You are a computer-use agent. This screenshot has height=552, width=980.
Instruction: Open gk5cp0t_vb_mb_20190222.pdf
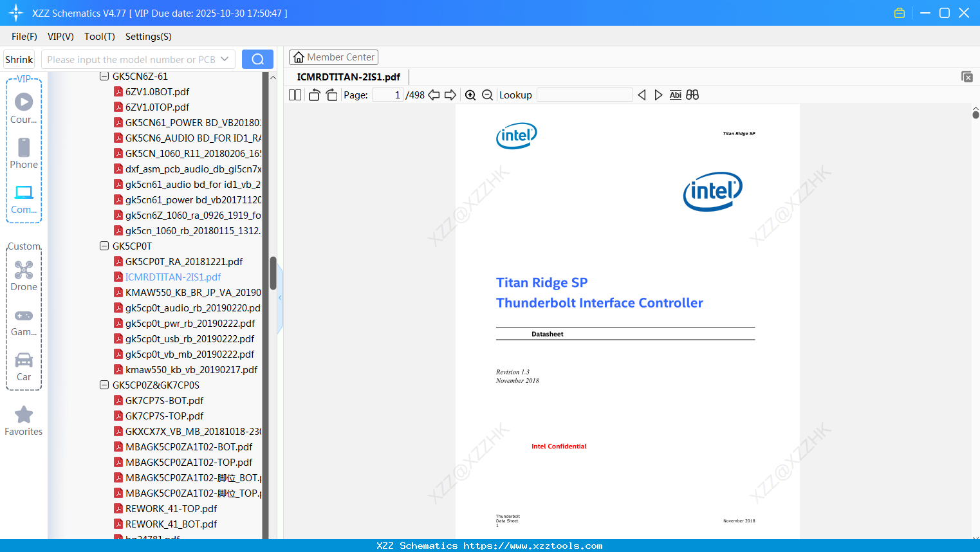pos(190,354)
